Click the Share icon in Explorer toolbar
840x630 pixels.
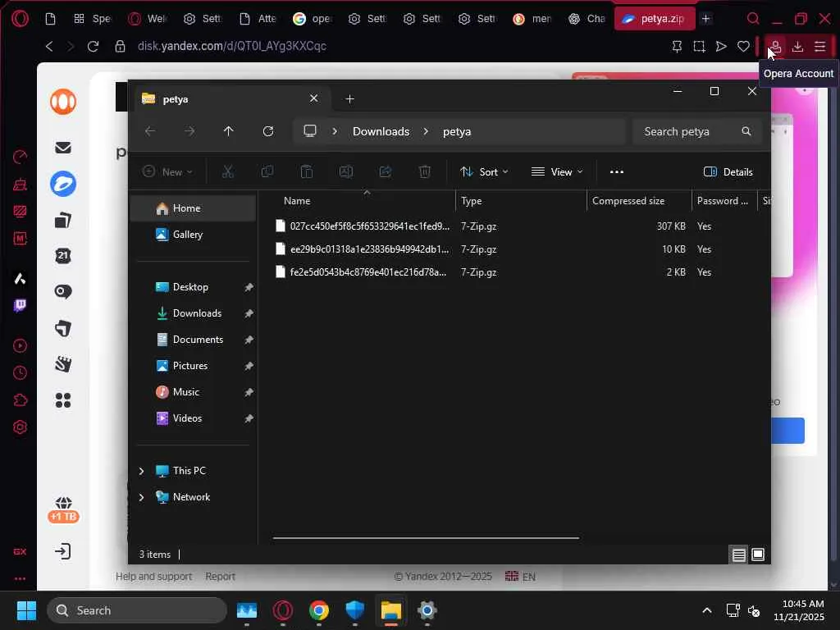pos(386,172)
